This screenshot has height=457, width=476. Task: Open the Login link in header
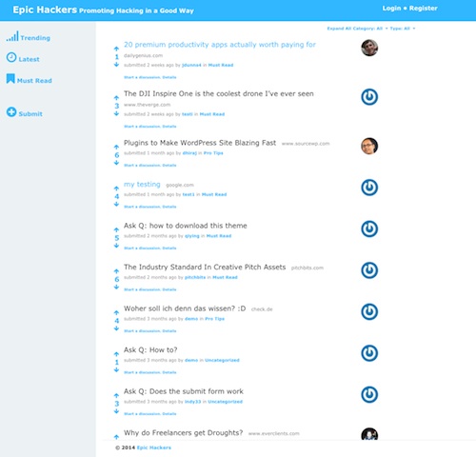[391, 9]
